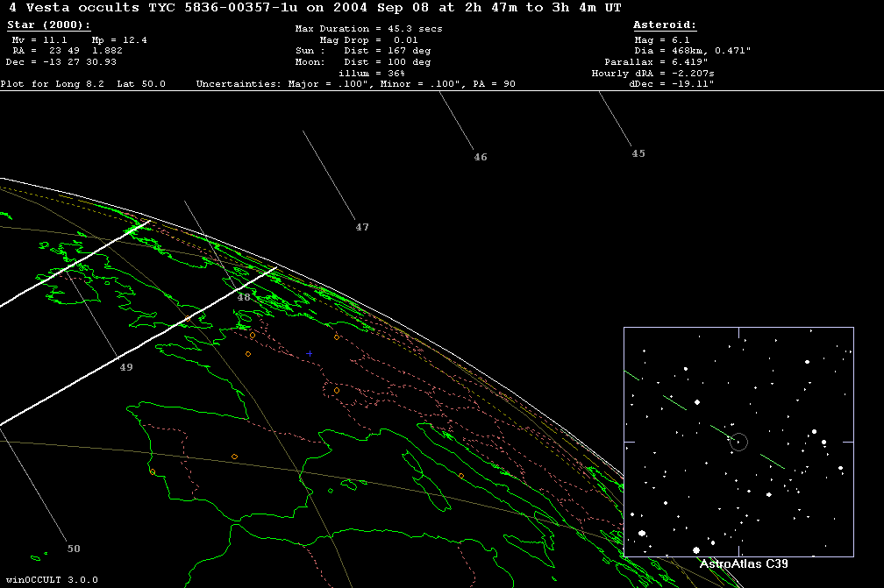Viewport: 884px width, 588px height.
Task: Select the 48 time label on the map
Action: (244, 297)
